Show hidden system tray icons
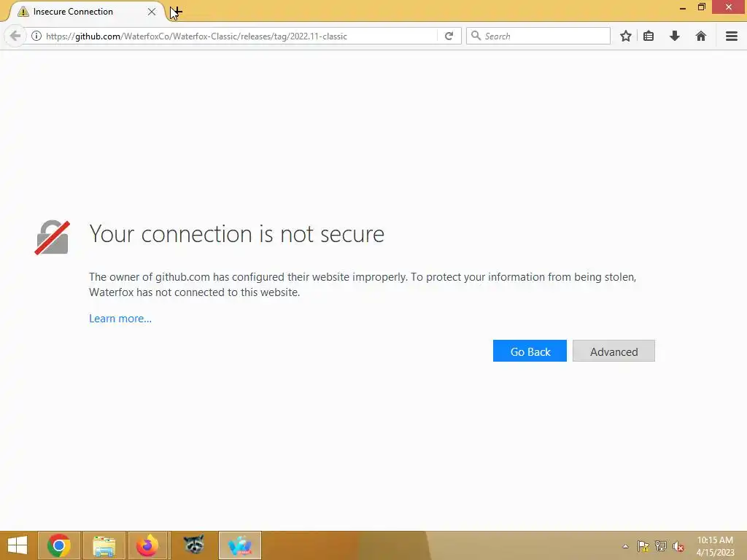This screenshot has height=560, width=747. click(625, 546)
